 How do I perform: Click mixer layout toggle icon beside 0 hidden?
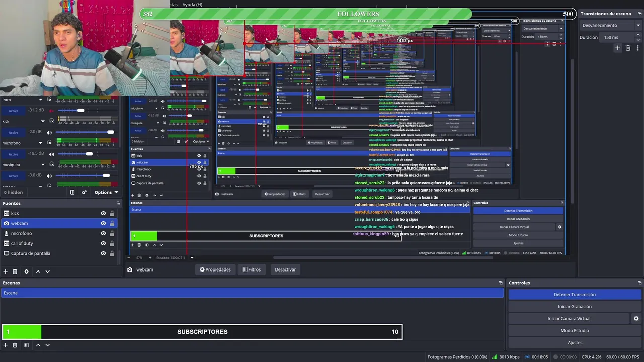click(72, 192)
